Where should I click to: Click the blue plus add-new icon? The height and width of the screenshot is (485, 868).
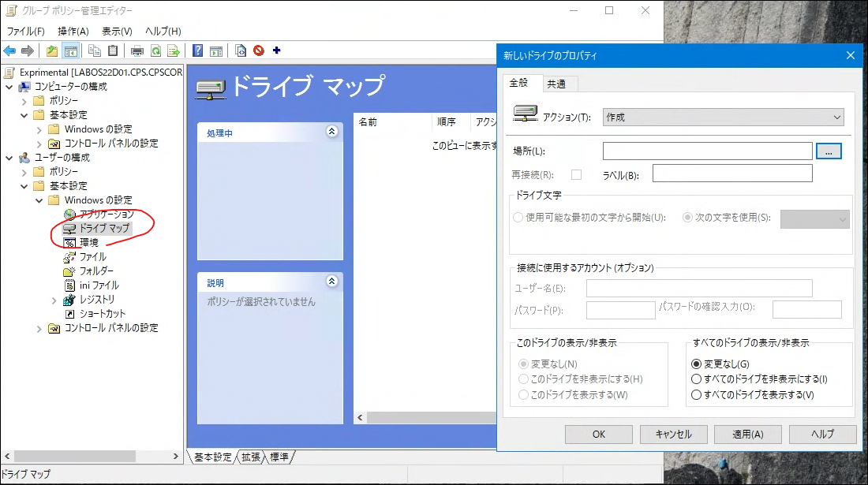(x=277, y=50)
